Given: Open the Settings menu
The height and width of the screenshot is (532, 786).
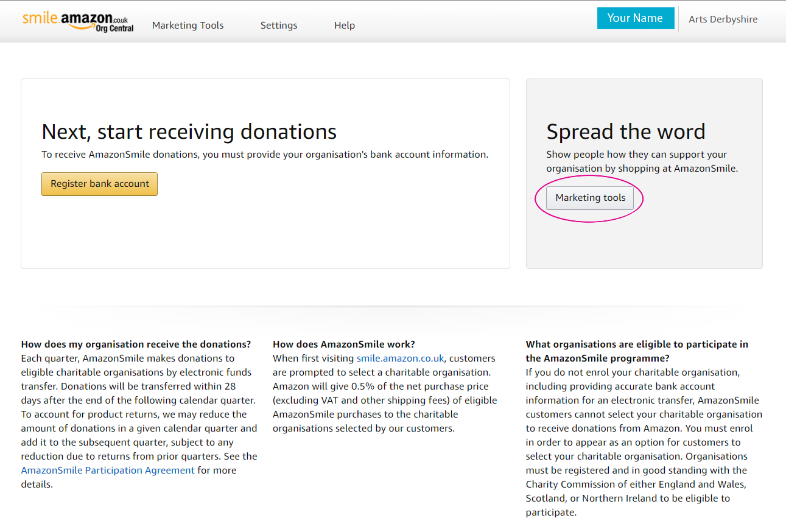Looking at the screenshot, I should click(x=278, y=25).
